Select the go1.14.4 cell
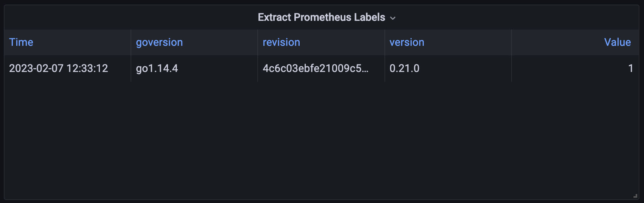 pyautogui.click(x=194, y=69)
